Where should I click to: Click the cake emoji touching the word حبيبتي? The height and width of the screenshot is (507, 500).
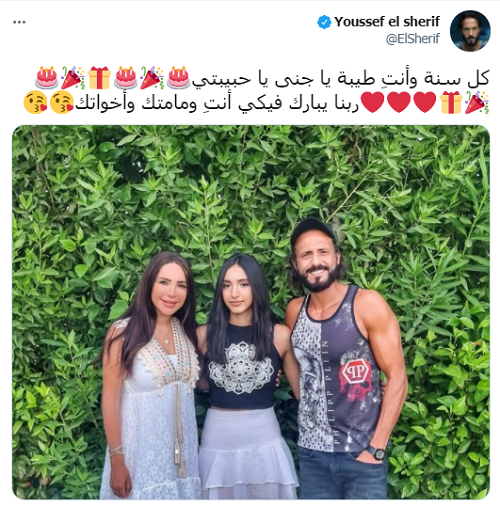[x=178, y=78]
